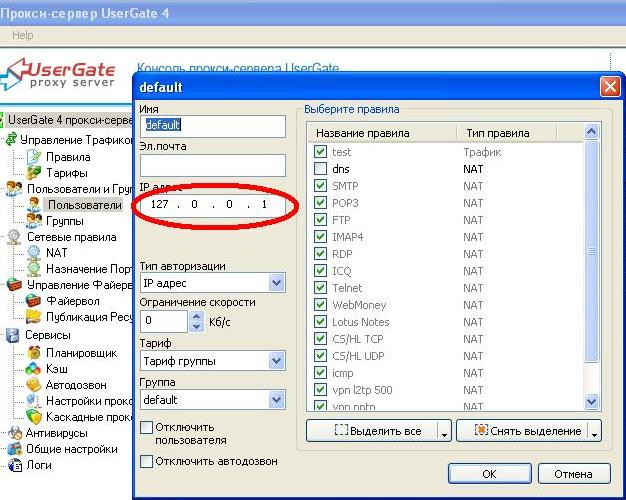Screen dimensions: 626x500
Task: Click the Отмена cancel button
Action: 574,474
